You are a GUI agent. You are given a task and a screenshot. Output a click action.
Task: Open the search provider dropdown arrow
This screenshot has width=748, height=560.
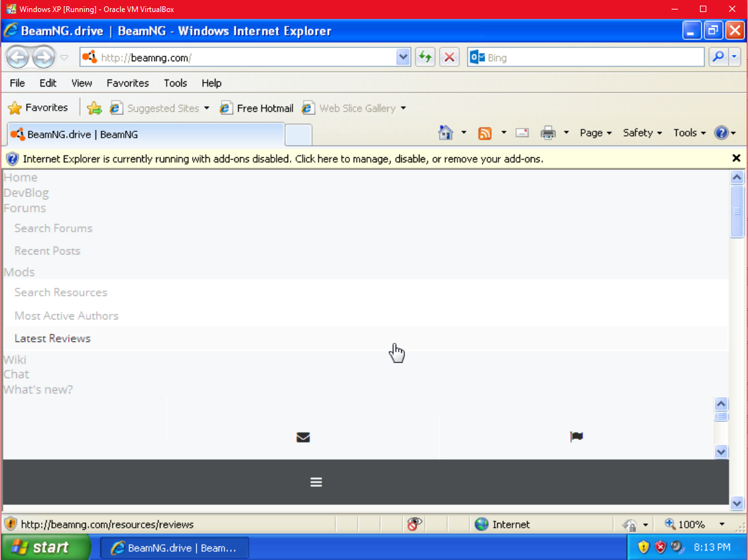pos(735,57)
